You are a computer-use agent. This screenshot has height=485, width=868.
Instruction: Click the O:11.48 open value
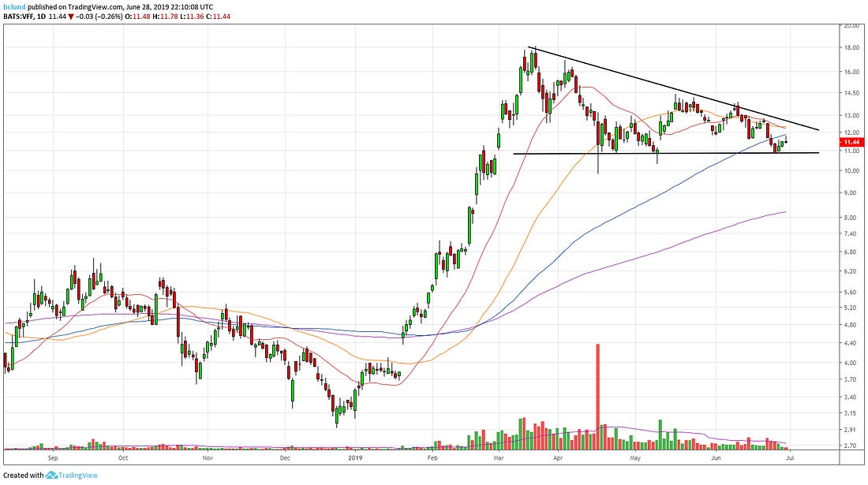[x=137, y=17]
